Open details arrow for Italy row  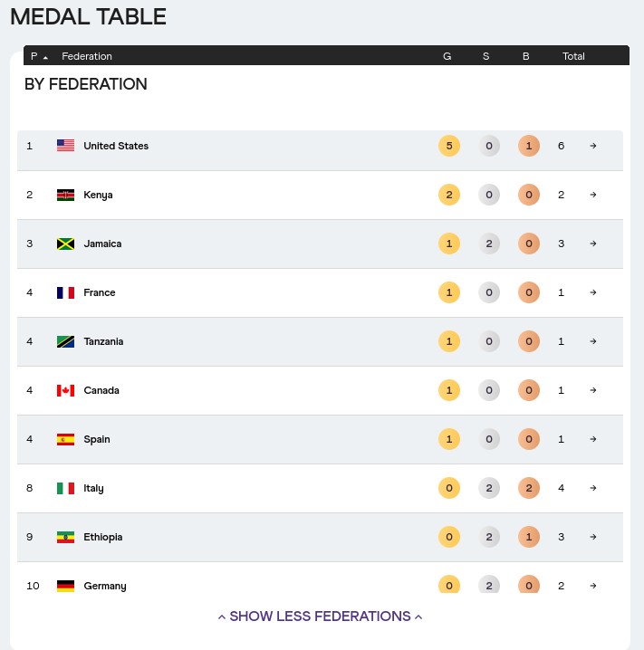coord(593,488)
